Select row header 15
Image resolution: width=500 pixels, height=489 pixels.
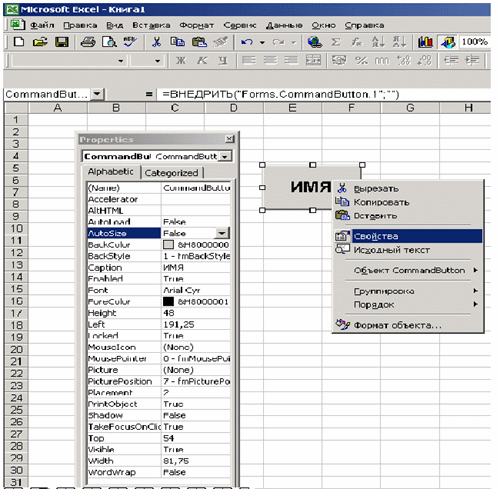click(x=16, y=289)
